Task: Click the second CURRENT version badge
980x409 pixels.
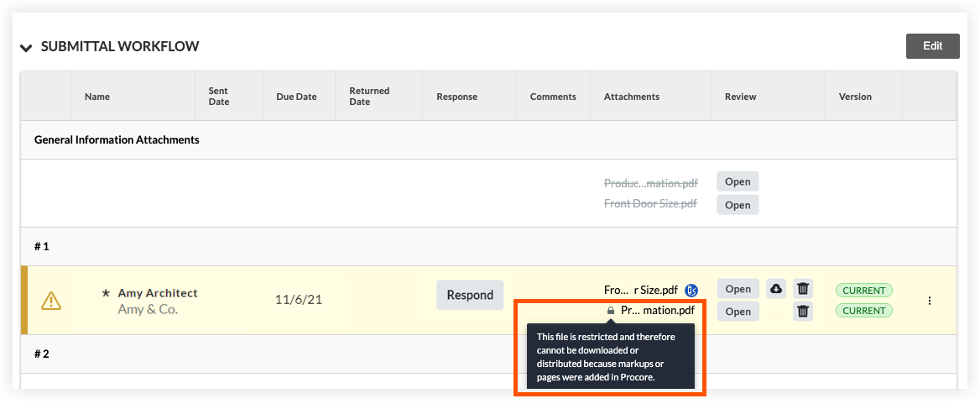Action: point(863,311)
